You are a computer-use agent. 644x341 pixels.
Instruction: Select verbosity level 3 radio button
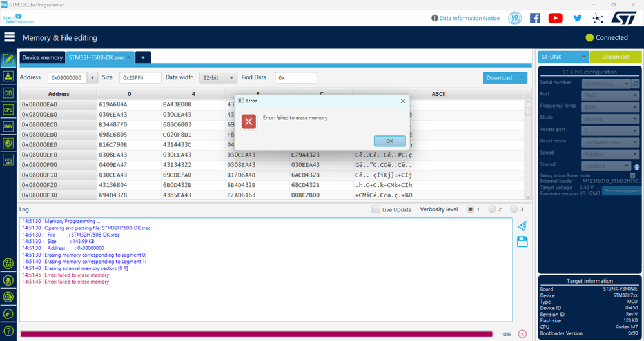pos(514,209)
